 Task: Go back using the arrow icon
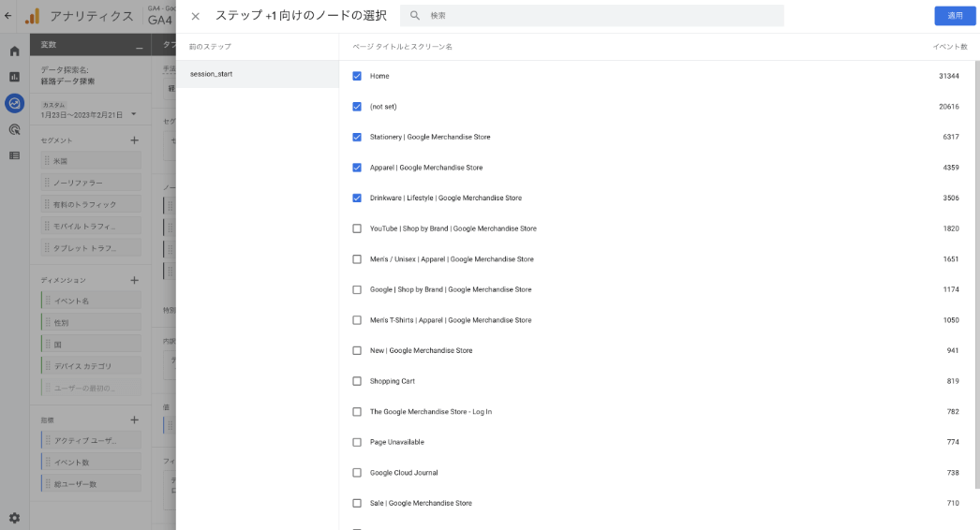(7, 16)
